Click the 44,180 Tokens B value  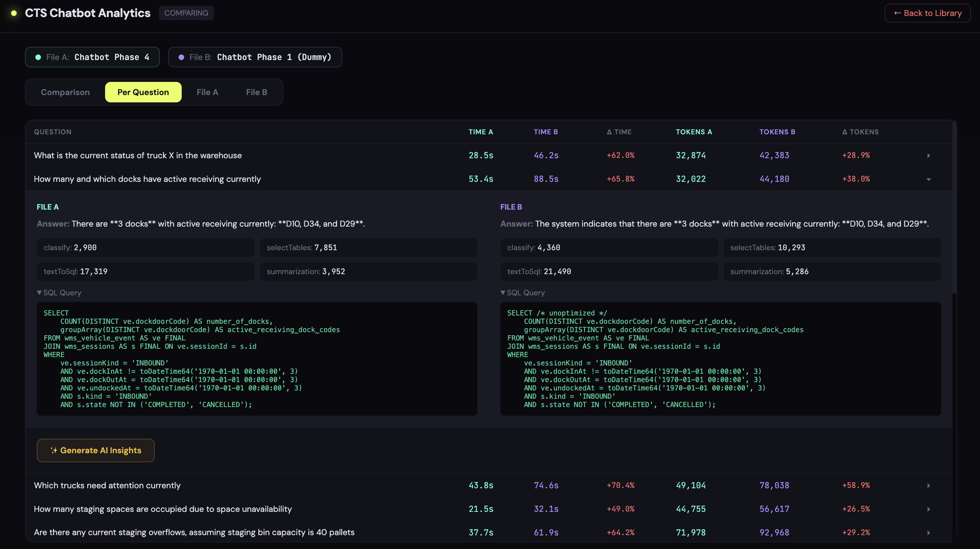774,179
